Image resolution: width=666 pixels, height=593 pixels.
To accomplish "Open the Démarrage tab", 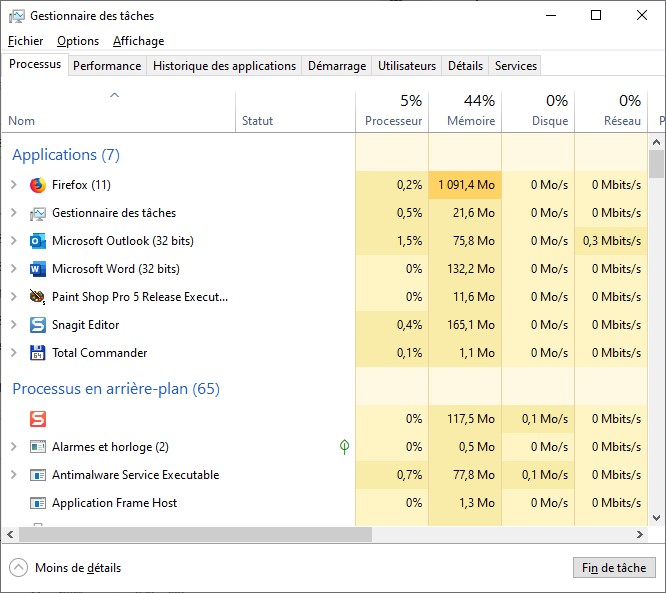I will 336,66.
